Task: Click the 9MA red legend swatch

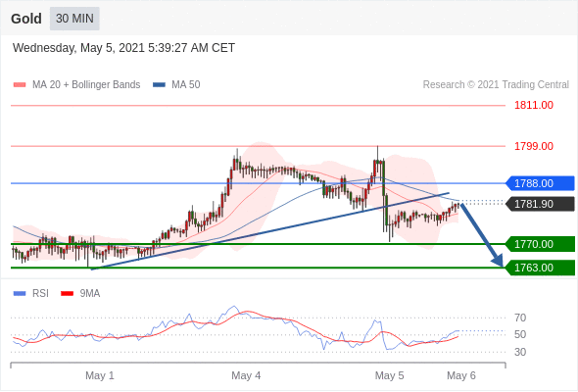Action: point(67,294)
